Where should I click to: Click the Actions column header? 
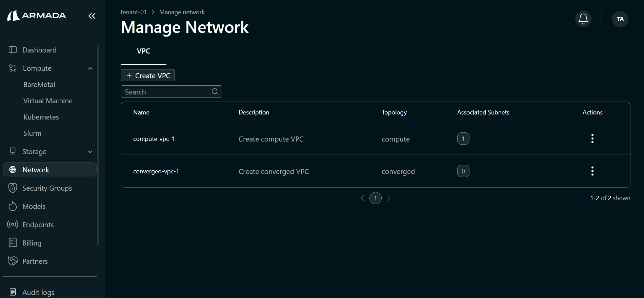592,112
